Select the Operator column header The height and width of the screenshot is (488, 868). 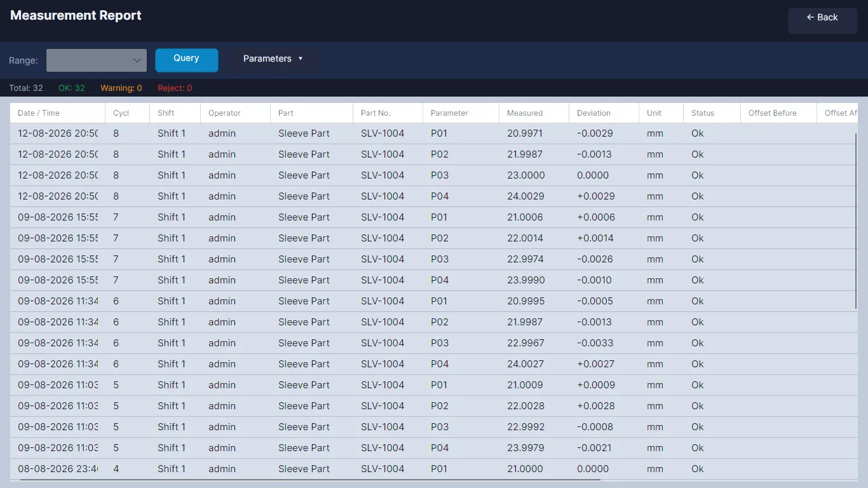coord(236,113)
